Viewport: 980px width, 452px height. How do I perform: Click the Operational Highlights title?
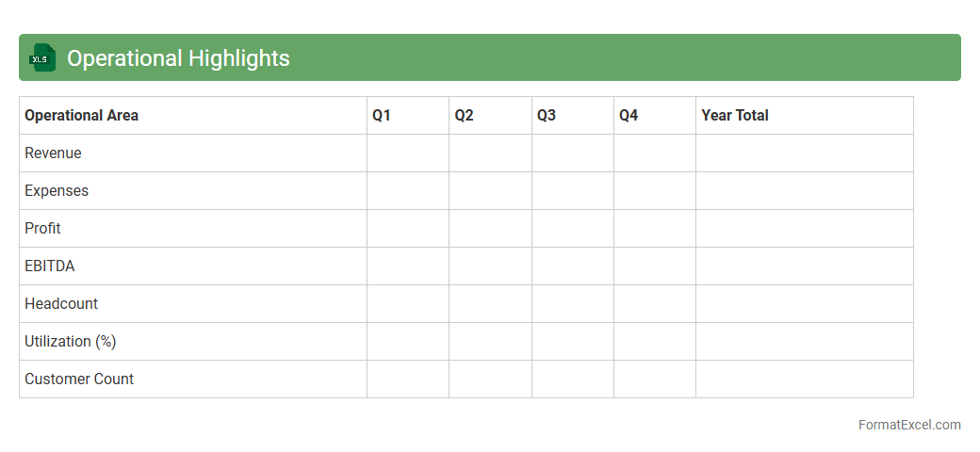pyautogui.click(x=178, y=58)
